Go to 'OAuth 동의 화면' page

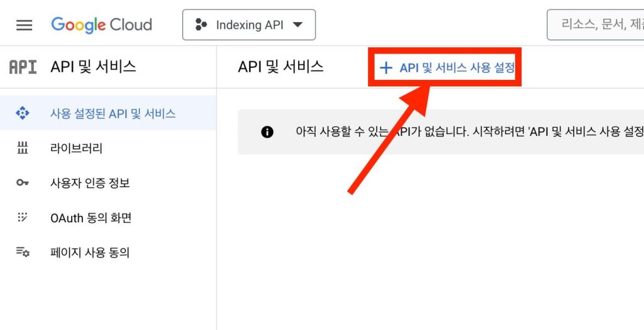coord(91,218)
